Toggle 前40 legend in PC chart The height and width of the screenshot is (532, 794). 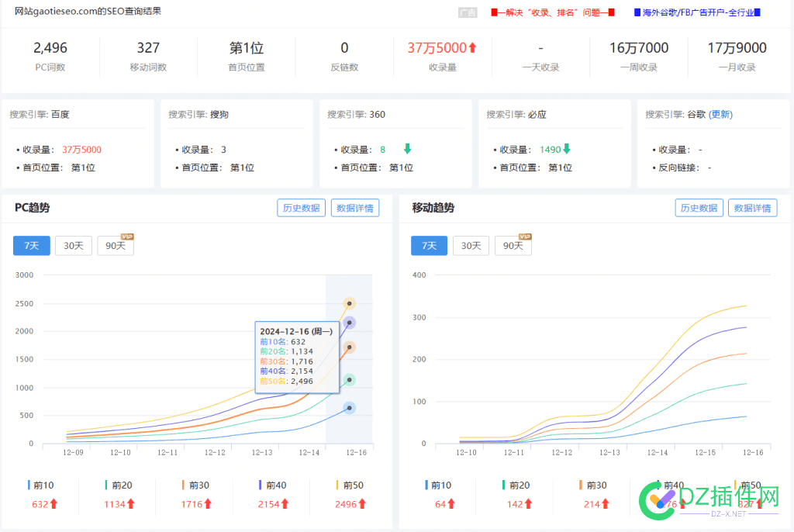(x=272, y=485)
